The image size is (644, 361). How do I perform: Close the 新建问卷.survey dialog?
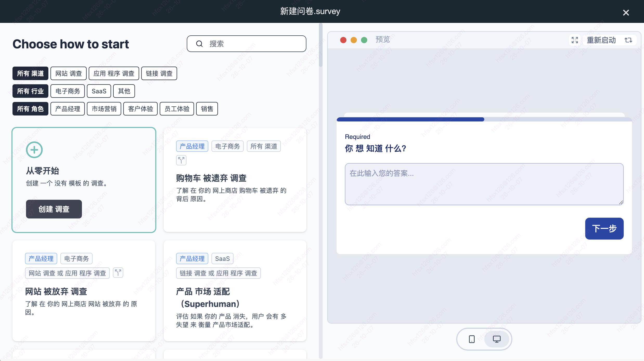click(626, 12)
